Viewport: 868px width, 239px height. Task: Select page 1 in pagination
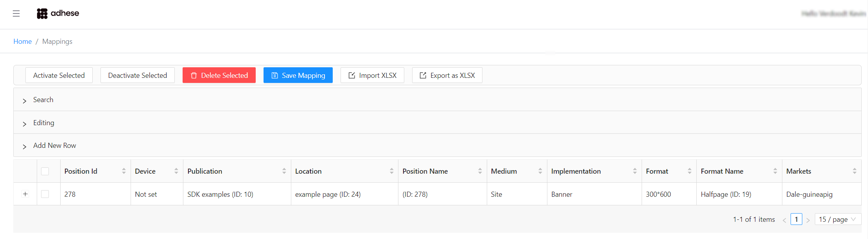coord(796,219)
